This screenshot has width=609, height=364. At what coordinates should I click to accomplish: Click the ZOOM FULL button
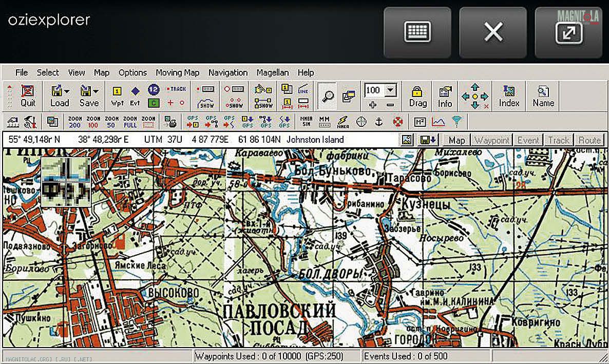(x=130, y=122)
